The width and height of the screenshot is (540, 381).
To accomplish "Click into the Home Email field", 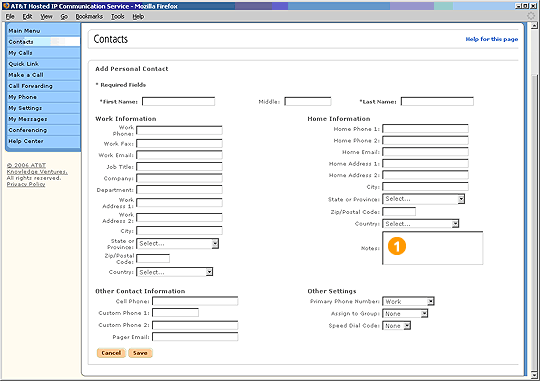I will coord(425,152).
